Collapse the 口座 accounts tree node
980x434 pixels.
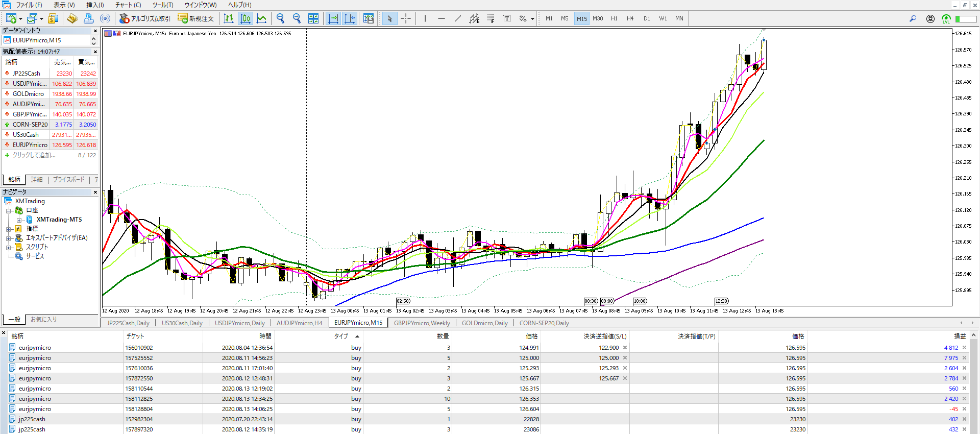tap(8, 210)
